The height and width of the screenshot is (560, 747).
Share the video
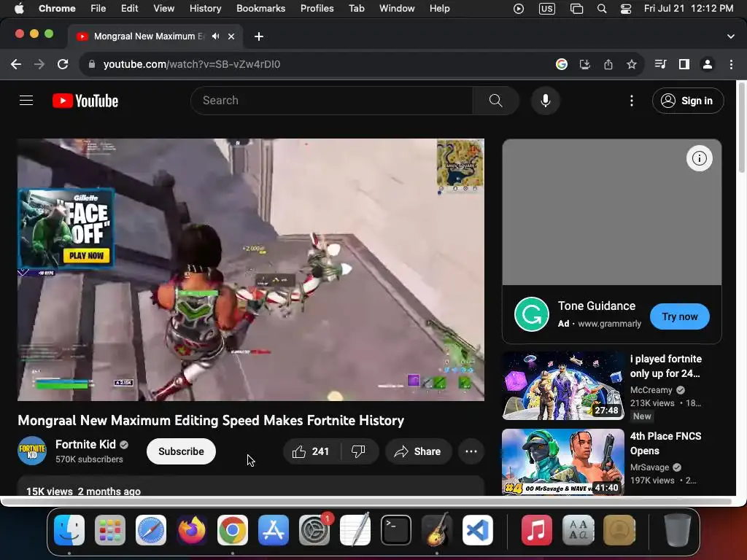[x=418, y=451]
